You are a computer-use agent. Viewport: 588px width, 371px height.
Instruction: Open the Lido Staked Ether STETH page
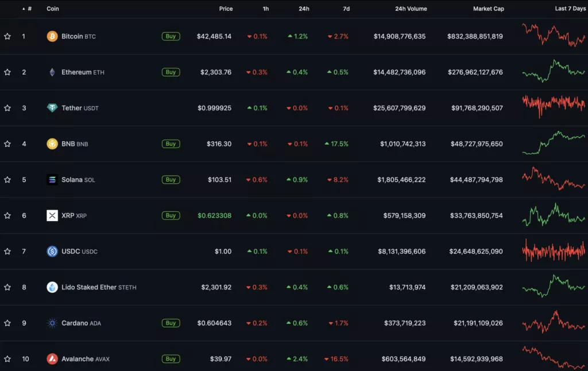tap(99, 287)
